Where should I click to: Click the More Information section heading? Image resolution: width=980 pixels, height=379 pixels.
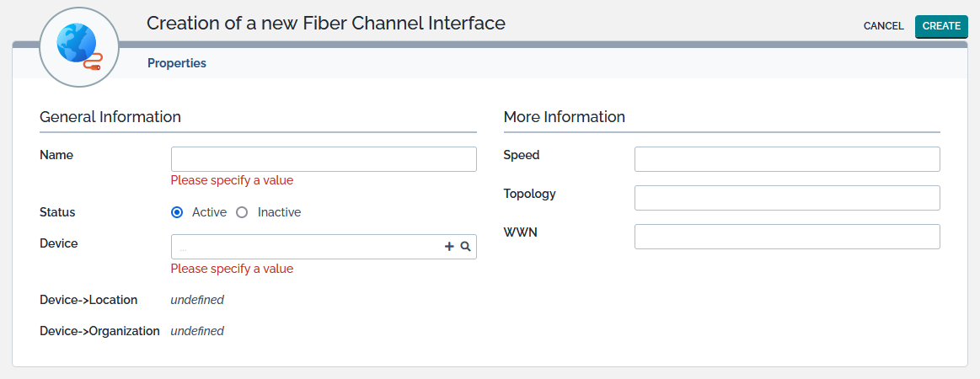pos(565,117)
